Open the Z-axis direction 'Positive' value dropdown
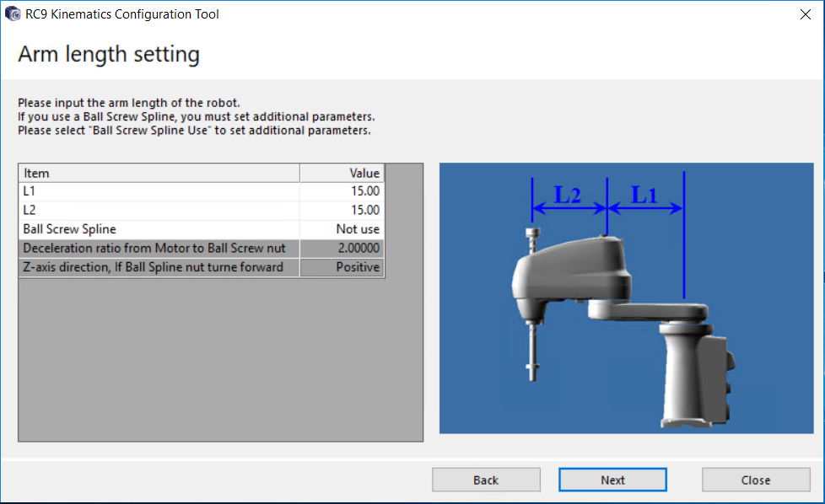Viewport: 825px width, 504px height. (342, 267)
